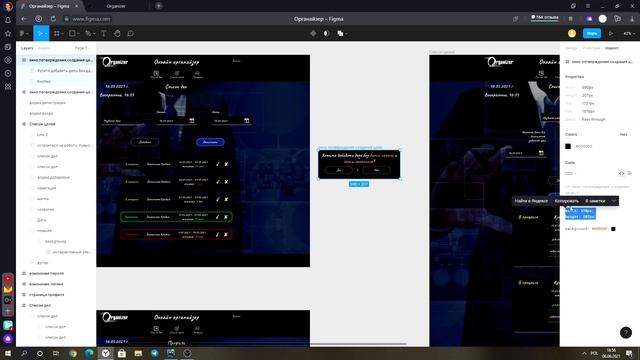Switch to the Layers tab

[x=27, y=48]
